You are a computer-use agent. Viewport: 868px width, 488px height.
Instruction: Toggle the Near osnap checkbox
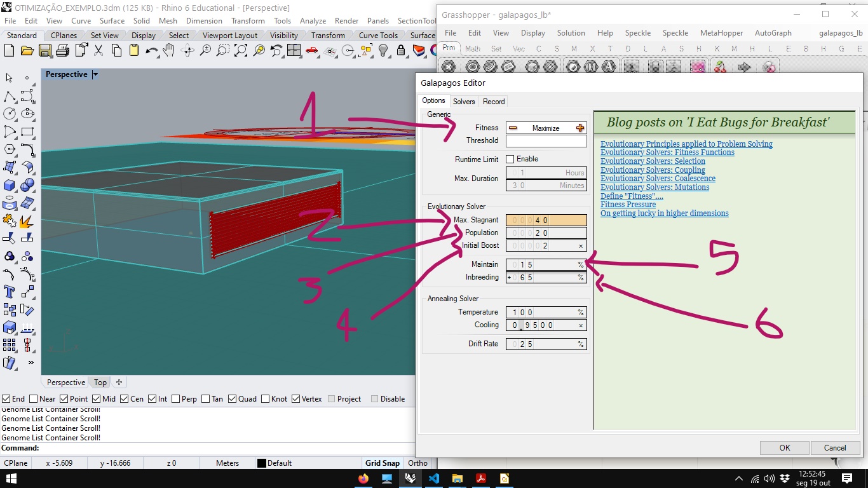[x=34, y=399]
